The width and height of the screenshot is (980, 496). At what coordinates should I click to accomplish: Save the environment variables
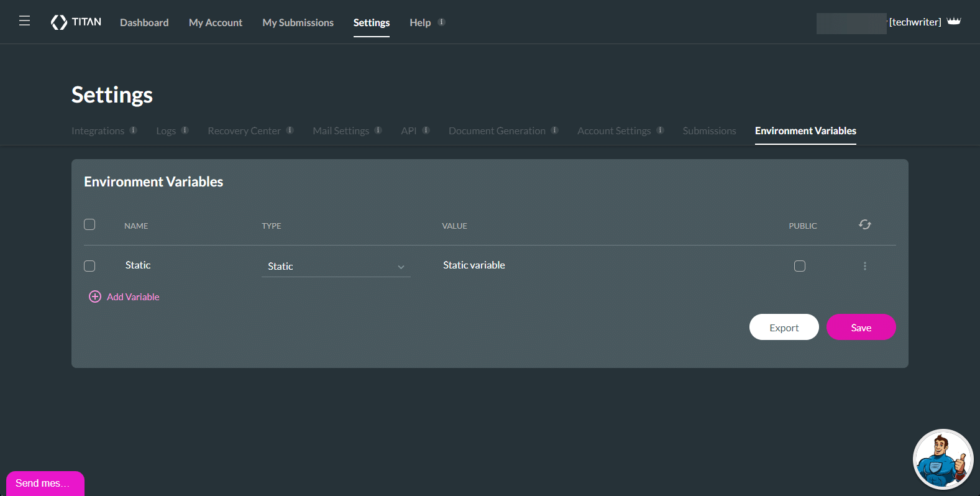861,328
